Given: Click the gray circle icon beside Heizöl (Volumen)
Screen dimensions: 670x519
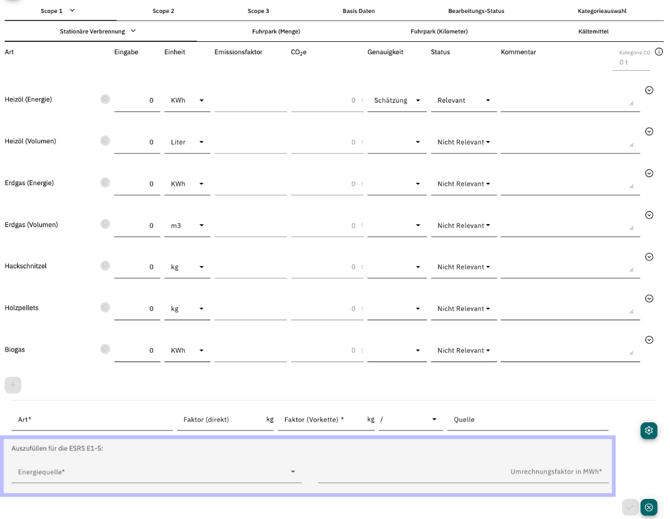Looking at the screenshot, I should pos(105,141).
